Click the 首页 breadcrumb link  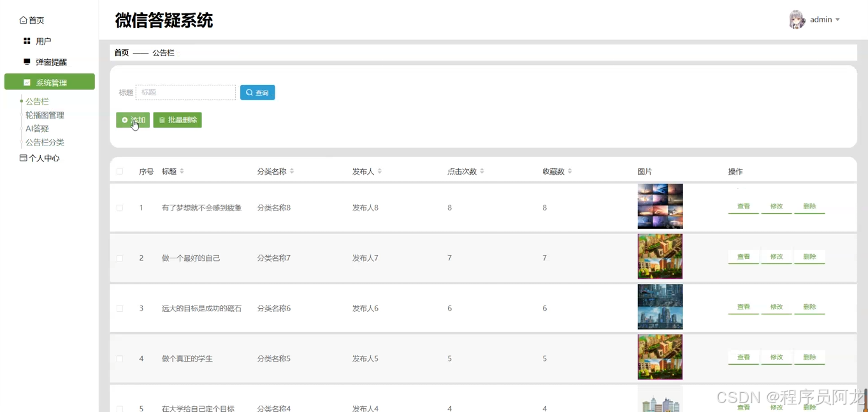pyautogui.click(x=121, y=53)
